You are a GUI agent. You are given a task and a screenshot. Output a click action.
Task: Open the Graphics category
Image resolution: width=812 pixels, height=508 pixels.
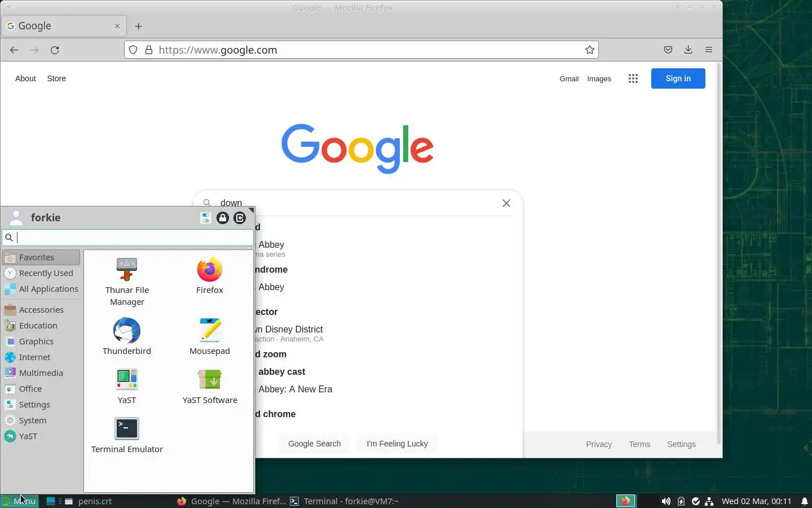(x=41, y=341)
